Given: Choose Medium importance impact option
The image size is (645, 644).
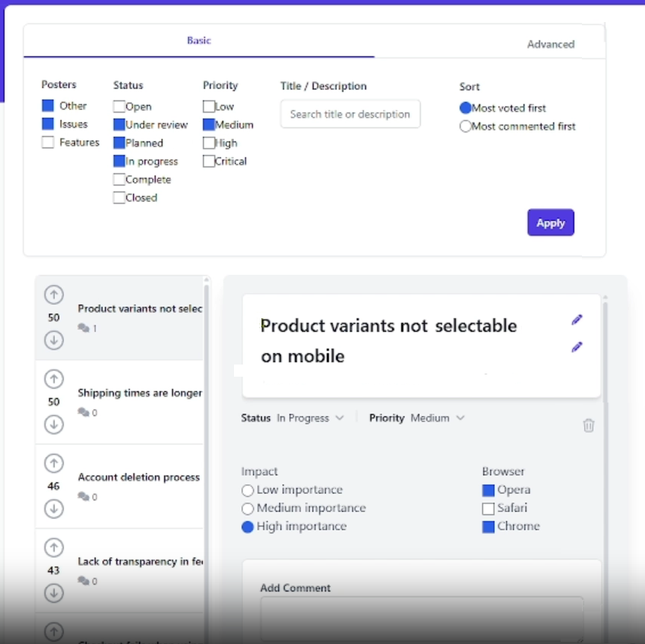Looking at the screenshot, I should [247, 509].
